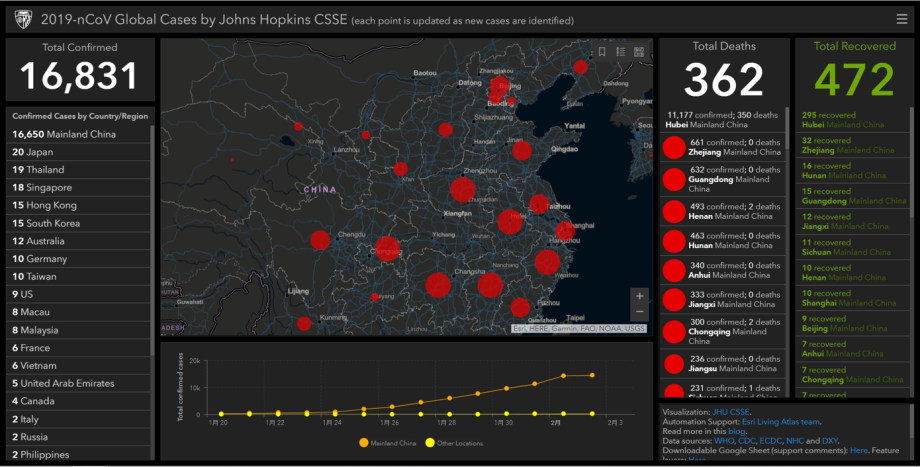Screen dimensions: 920x467
Task: Open the Esri Living Atlas team link
Action: pos(781,421)
